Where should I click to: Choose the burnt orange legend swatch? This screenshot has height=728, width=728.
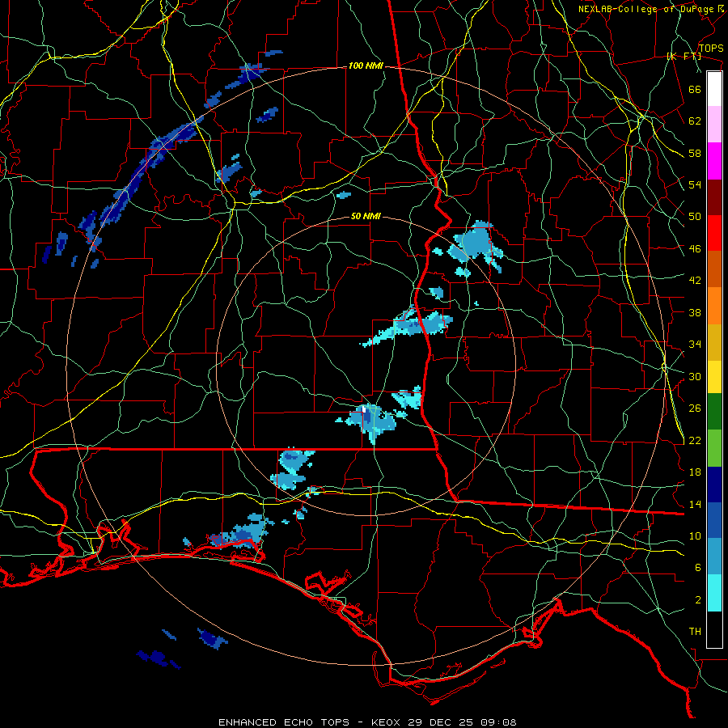714,269
